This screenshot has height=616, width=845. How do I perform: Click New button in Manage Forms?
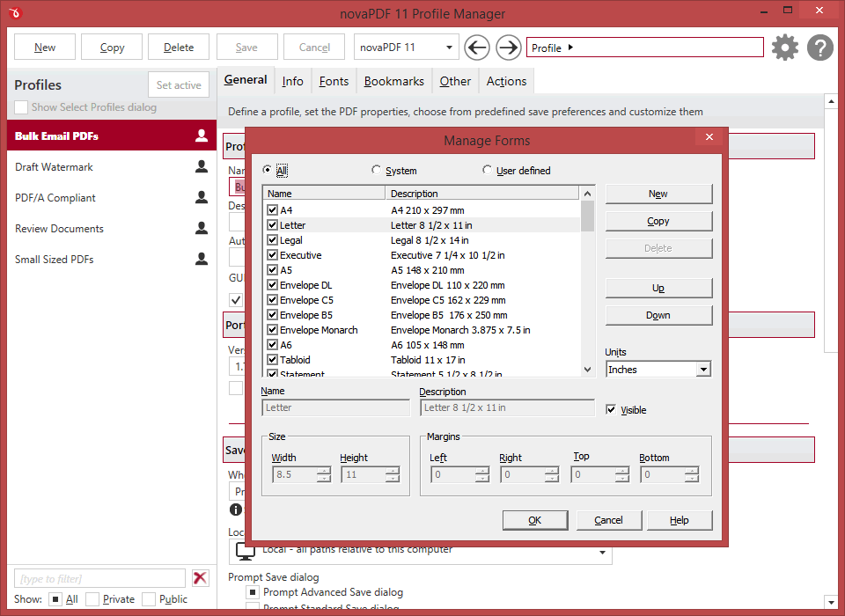(658, 194)
